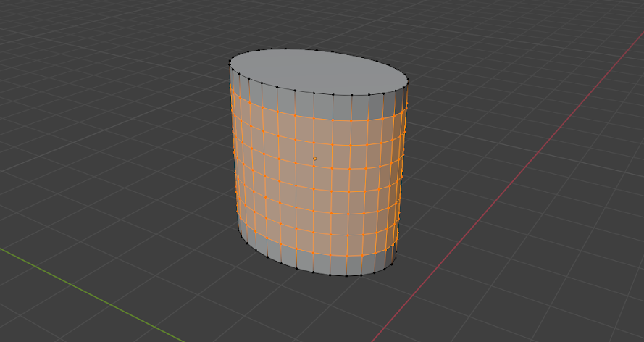Select the rightmost vertex of the top rim
The height and width of the screenshot is (342, 644).
coord(409,80)
